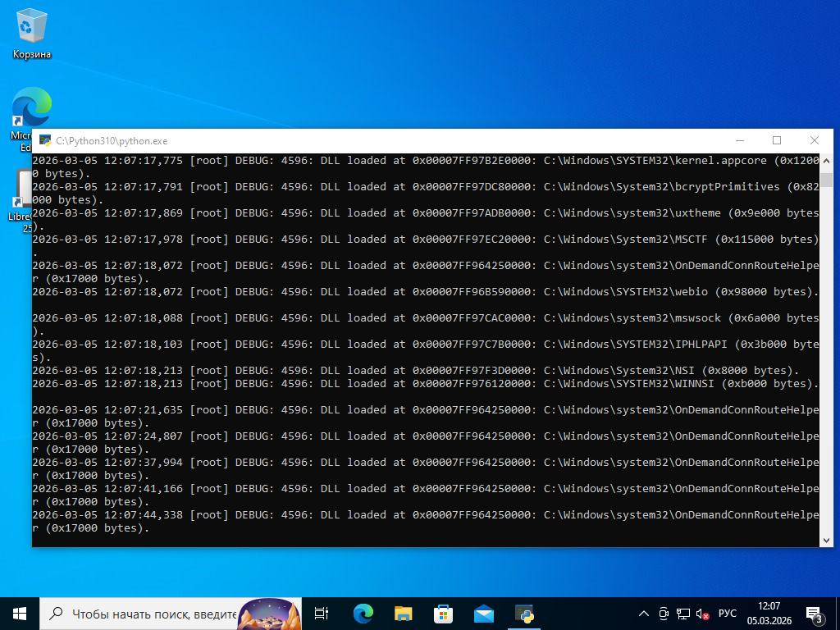
Task: Open the Корзина recycle bin icon
Action: (x=31, y=34)
